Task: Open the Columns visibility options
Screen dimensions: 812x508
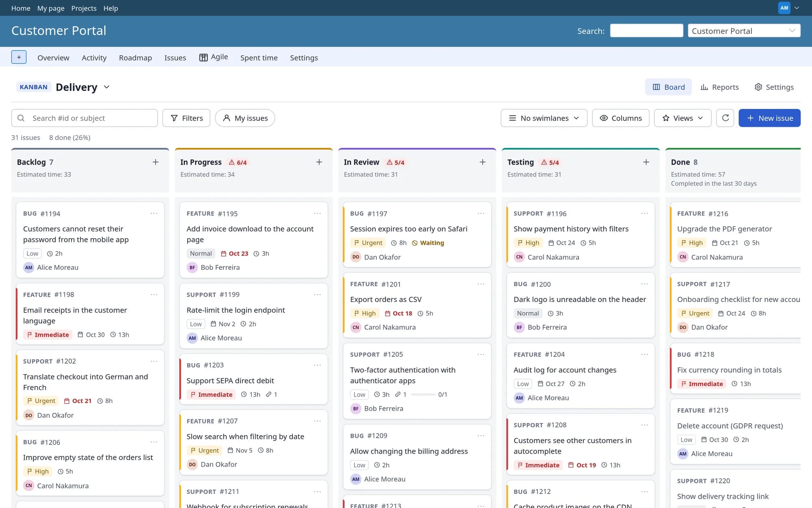Action: tap(620, 118)
